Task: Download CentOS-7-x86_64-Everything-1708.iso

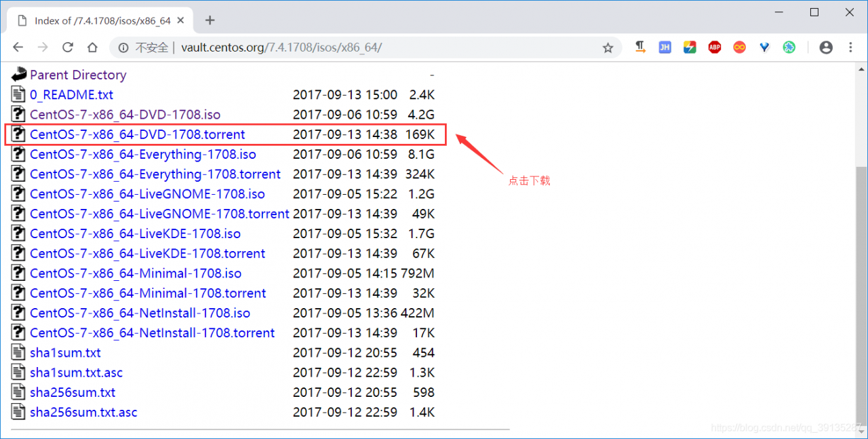Action: [x=143, y=154]
